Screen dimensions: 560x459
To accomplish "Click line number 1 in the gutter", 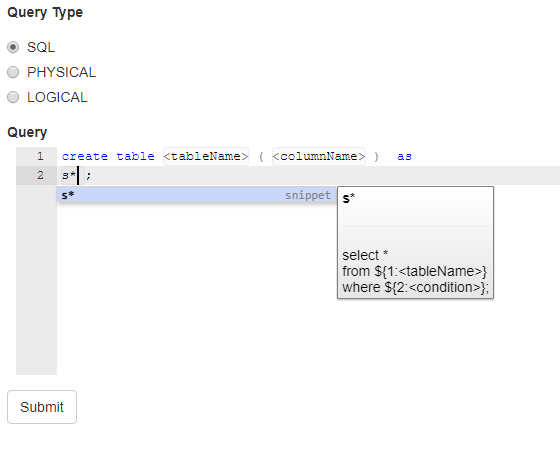I will pos(40,156).
